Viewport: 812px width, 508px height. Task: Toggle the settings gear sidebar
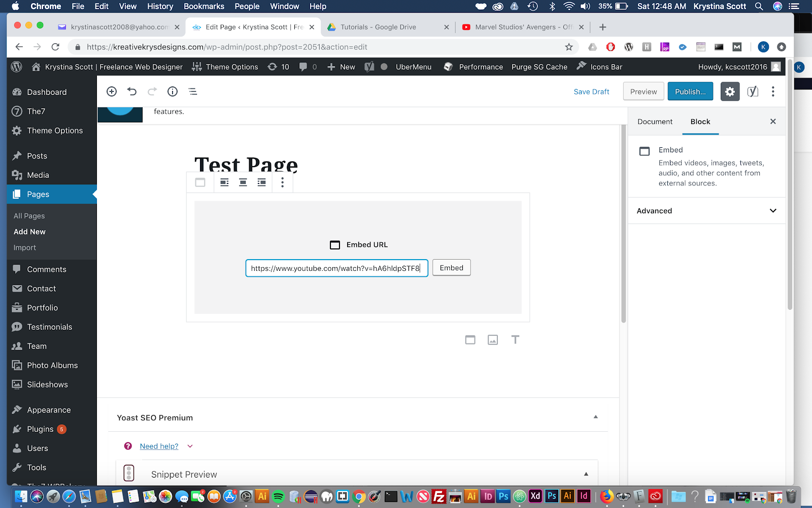pyautogui.click(x=730, y=91)
